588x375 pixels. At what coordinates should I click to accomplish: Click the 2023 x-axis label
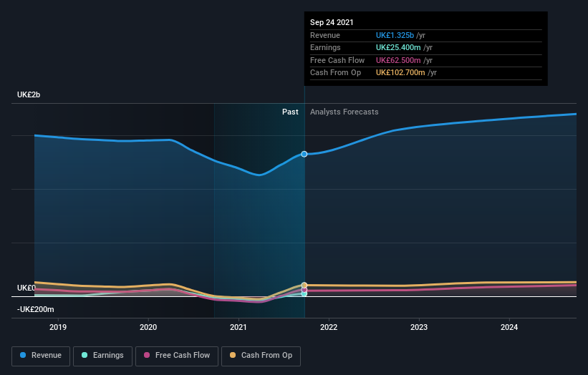click(419, 327)
